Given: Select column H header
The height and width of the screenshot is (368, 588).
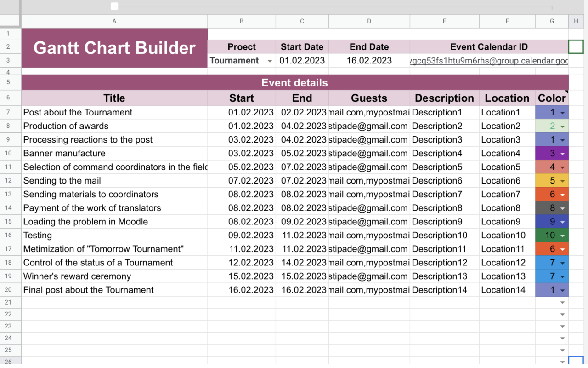Looking at the screenshot, I should [576, 21].
